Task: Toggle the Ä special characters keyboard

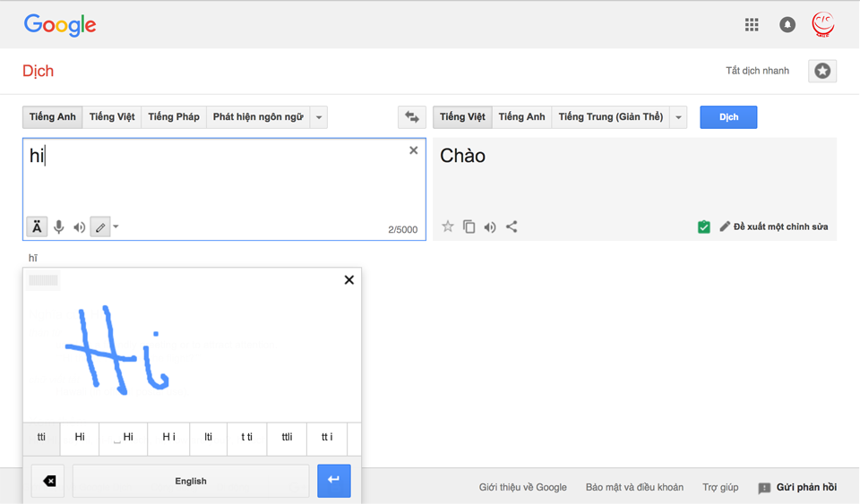Action: coord(37,227)
